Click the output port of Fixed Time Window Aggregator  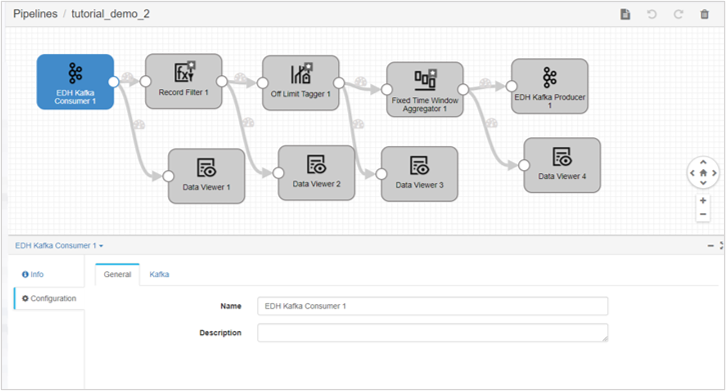coord(463,89)
